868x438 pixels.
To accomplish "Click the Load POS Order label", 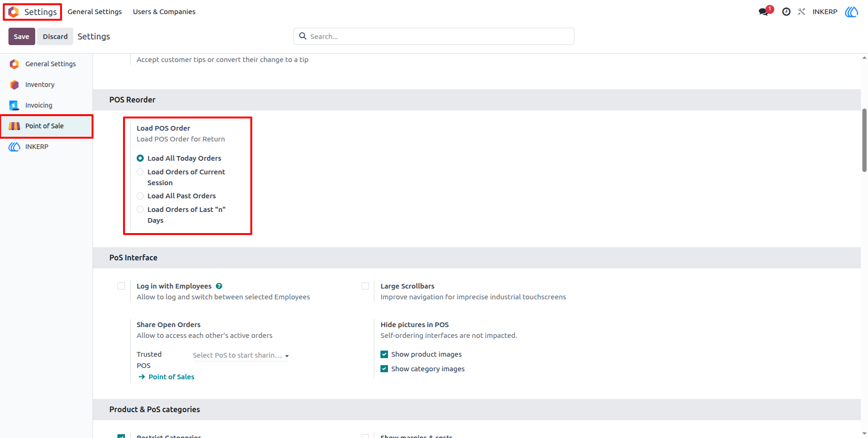I will tap(163, 128).
